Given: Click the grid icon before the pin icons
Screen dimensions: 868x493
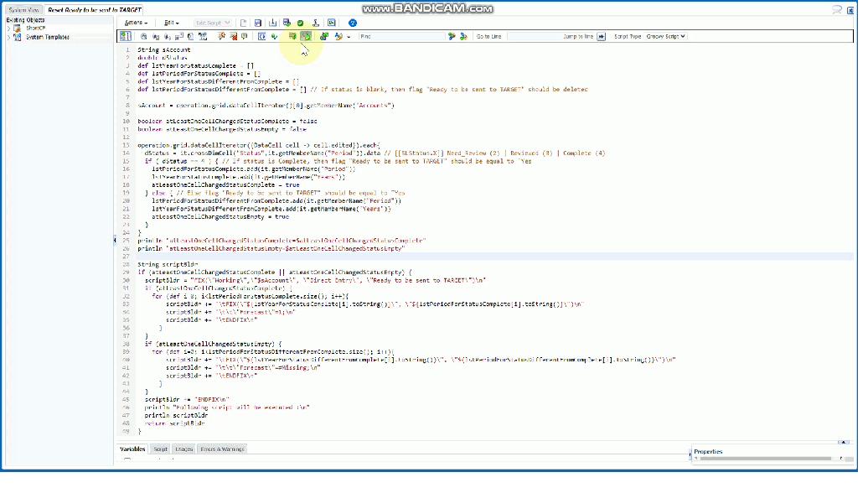Looking at the screenshot, I should pyautogui.click(x=203, y=37).
